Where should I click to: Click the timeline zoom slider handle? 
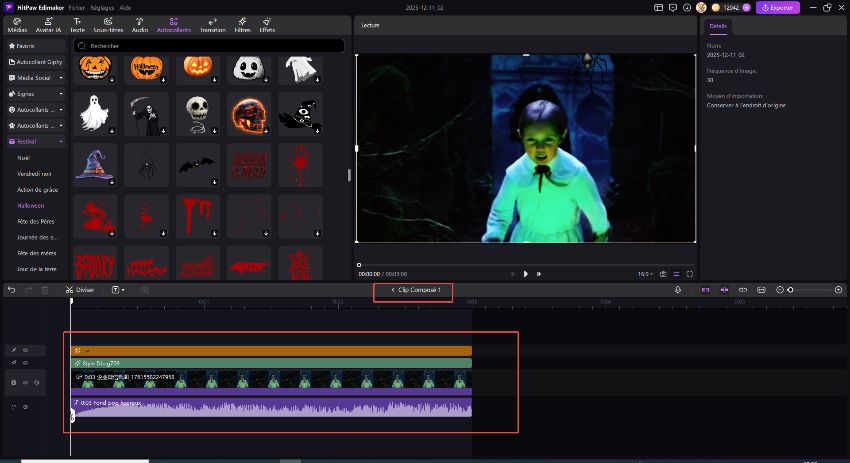[790, 290]
